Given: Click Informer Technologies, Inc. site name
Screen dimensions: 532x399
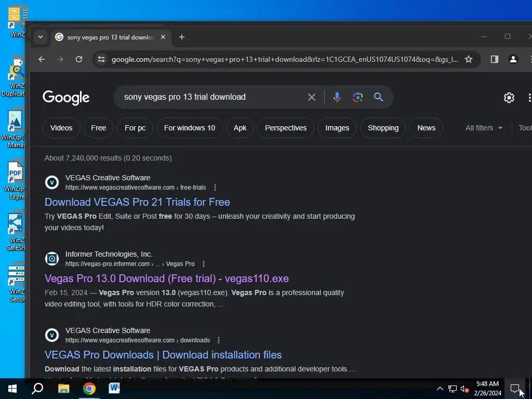Looking at the screenshot, I should [x=109, y=254].
